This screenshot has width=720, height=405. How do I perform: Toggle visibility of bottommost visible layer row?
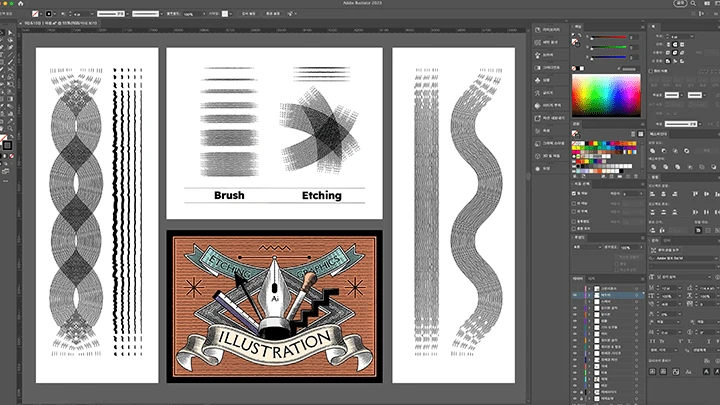(x=575, y=399)
